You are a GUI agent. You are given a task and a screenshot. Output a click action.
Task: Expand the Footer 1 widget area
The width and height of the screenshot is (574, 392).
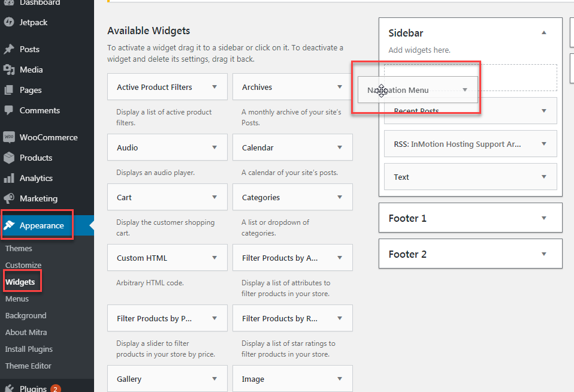(544, 218)
